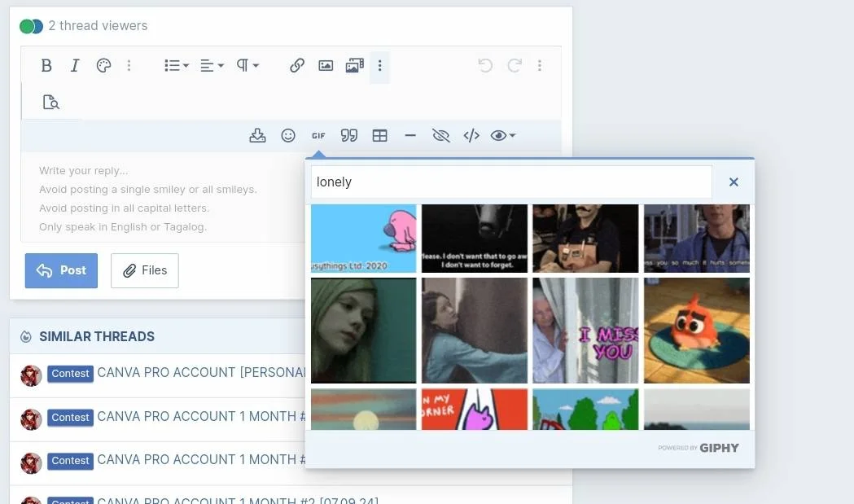The width and height of the screenshot is (854, 504).
Task: Click the GIF search field containing lonely
Action: pos(511,182)
